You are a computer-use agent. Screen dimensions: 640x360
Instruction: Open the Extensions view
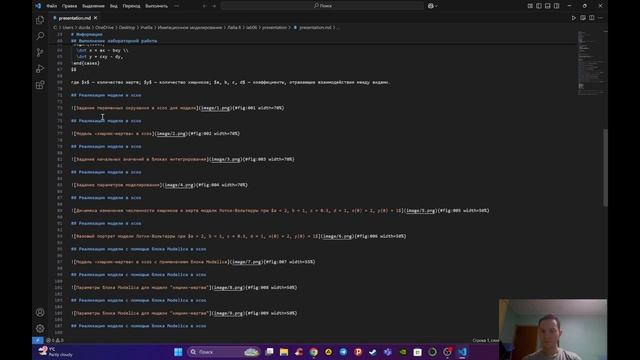coord(40,85)
